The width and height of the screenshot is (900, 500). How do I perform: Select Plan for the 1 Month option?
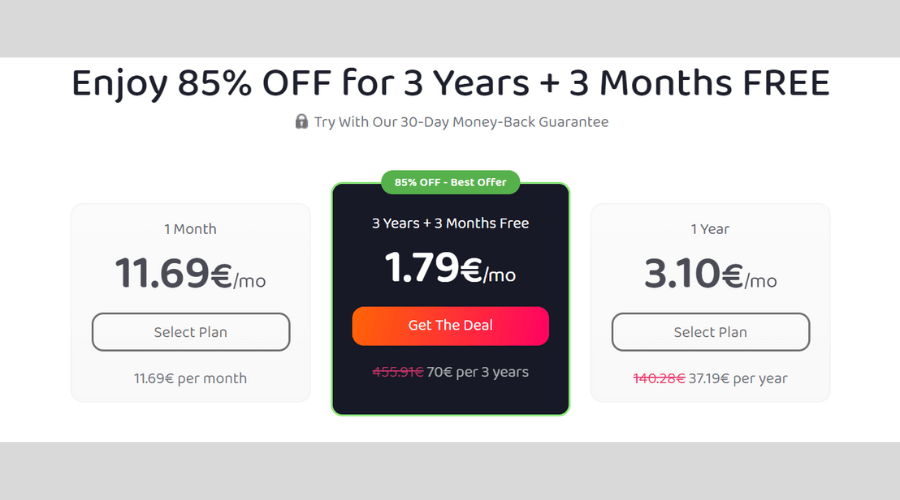[191, 332]
